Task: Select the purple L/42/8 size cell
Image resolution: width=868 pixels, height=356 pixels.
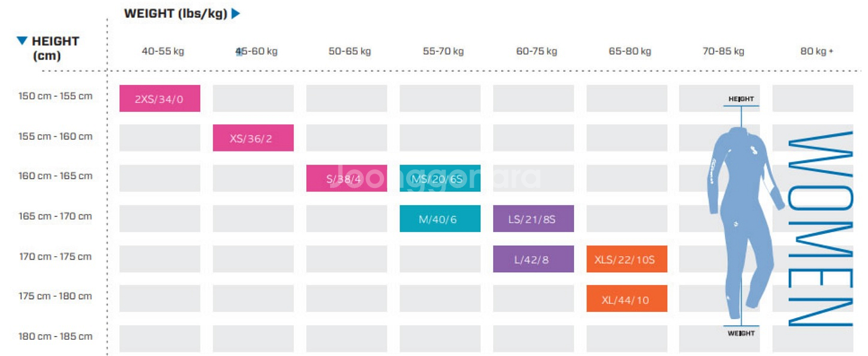Action: coord(533,259)
